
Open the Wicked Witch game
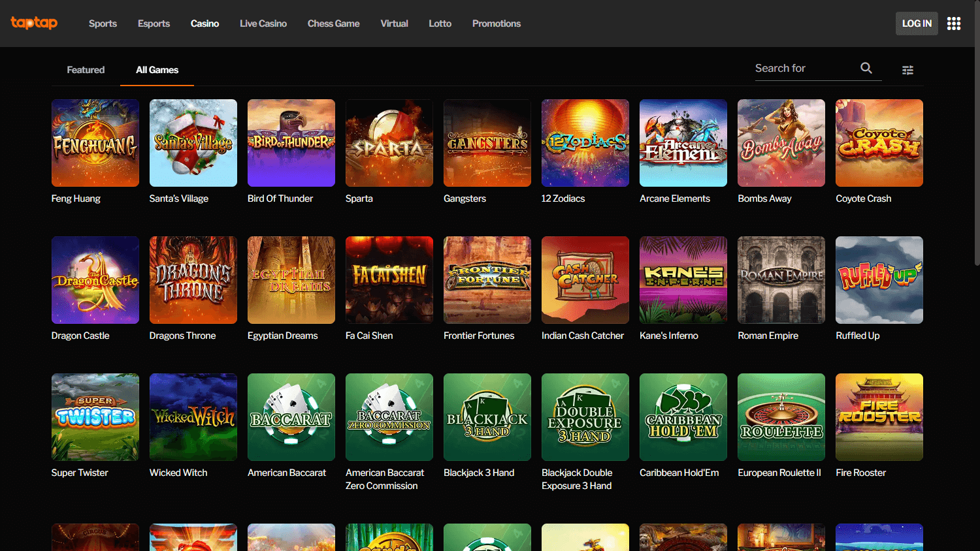(193, 417)
